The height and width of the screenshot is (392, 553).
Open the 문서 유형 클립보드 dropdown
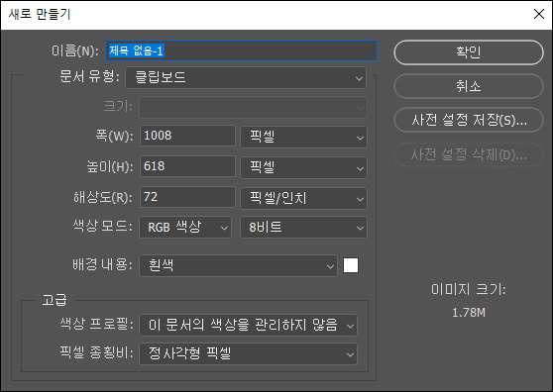click(246, 77)
